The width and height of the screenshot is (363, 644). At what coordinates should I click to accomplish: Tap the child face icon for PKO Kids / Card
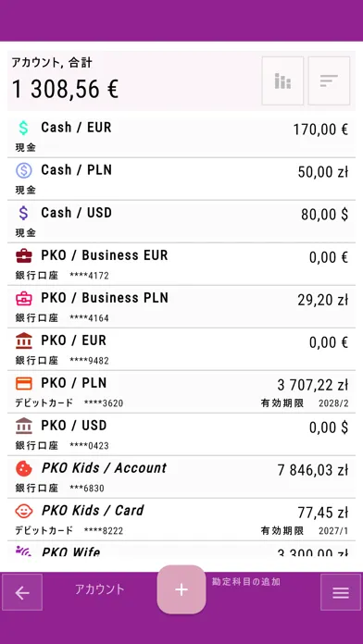coord(24,511)
